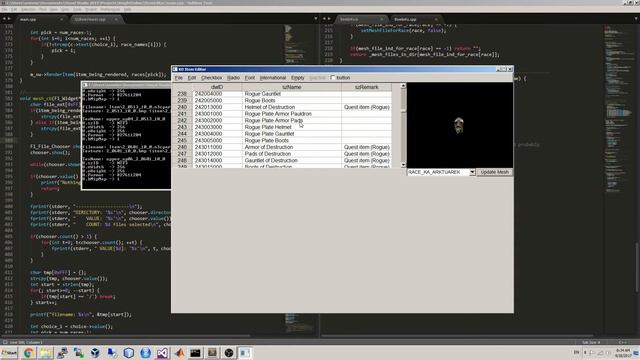Open the Checkbox menu in the item editor

click(x=211, y=78)
